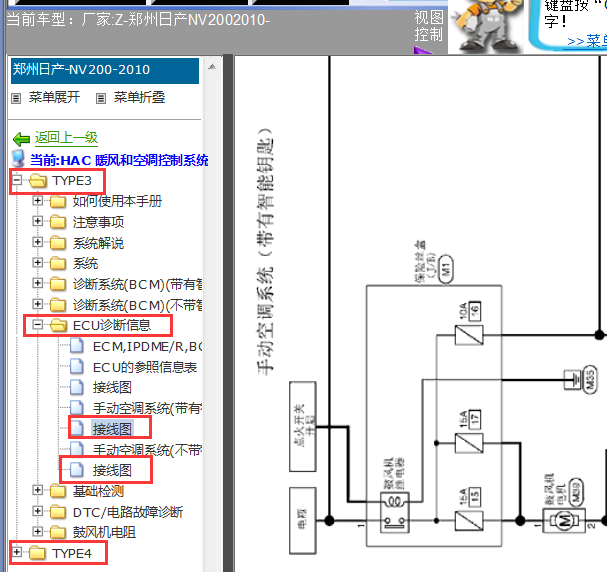Click the green back arrow icon

[22, 139]
